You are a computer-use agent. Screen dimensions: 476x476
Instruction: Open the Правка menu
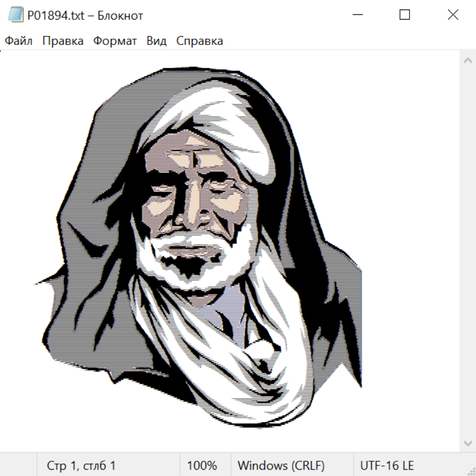[63, 41]
